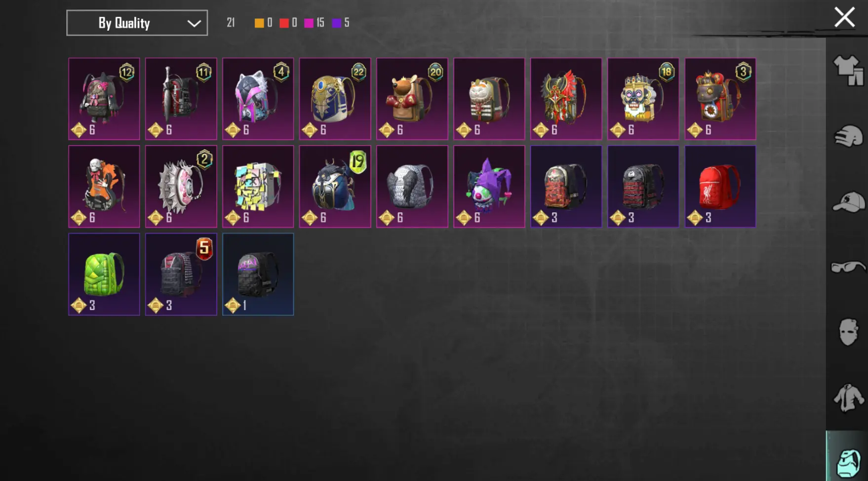Image resolution: width=868 pixels, height=481 pixels.
Task: Select the helmet category in the sidebar
Action: [x=848, y=136]
